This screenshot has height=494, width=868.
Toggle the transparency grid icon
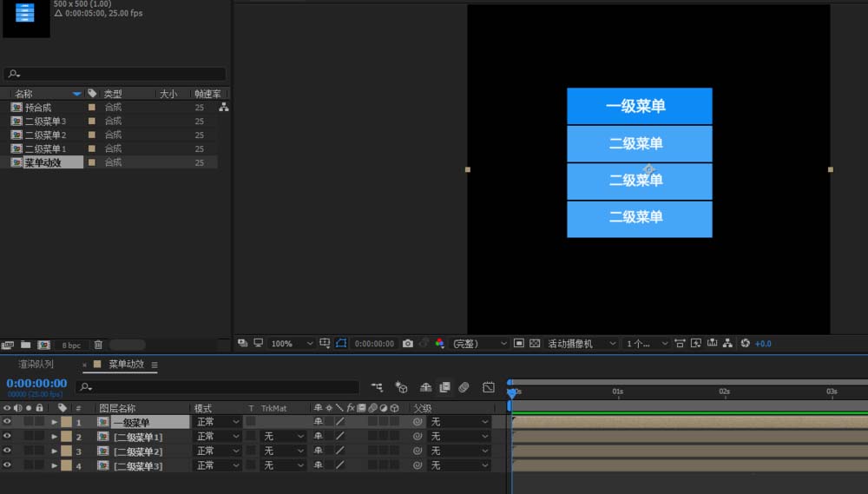pos(535,343)
